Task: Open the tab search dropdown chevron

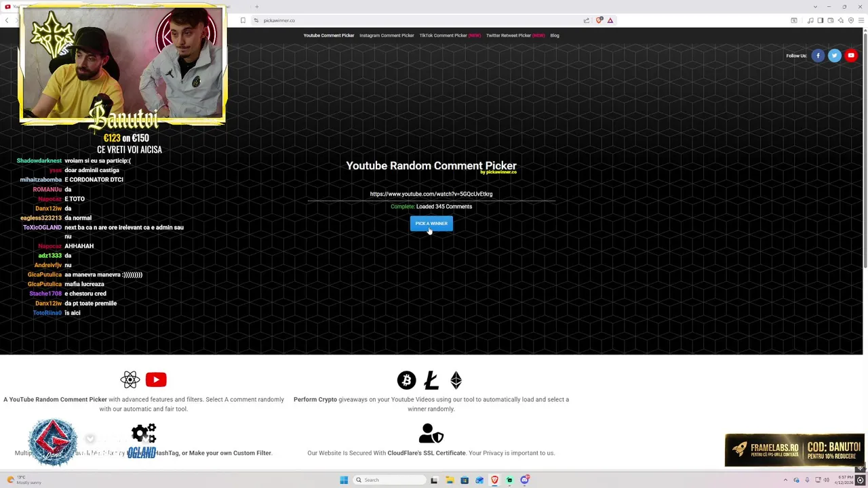Action: pos(815,7)
